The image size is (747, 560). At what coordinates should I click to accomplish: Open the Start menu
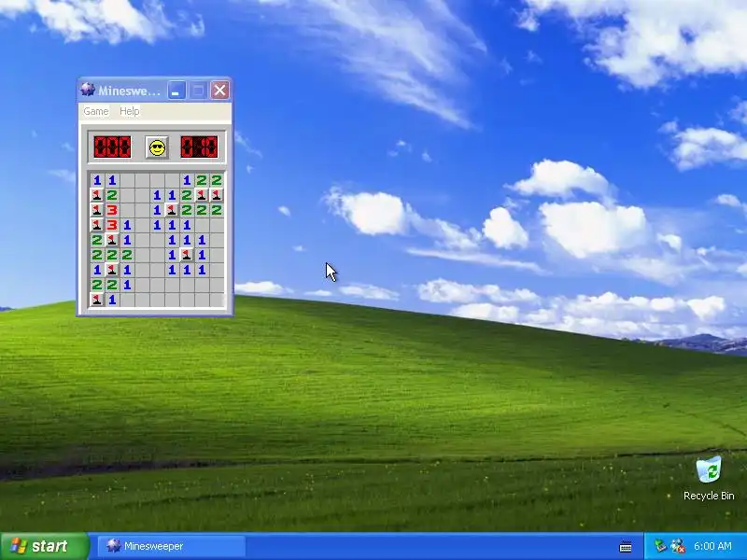44,546
